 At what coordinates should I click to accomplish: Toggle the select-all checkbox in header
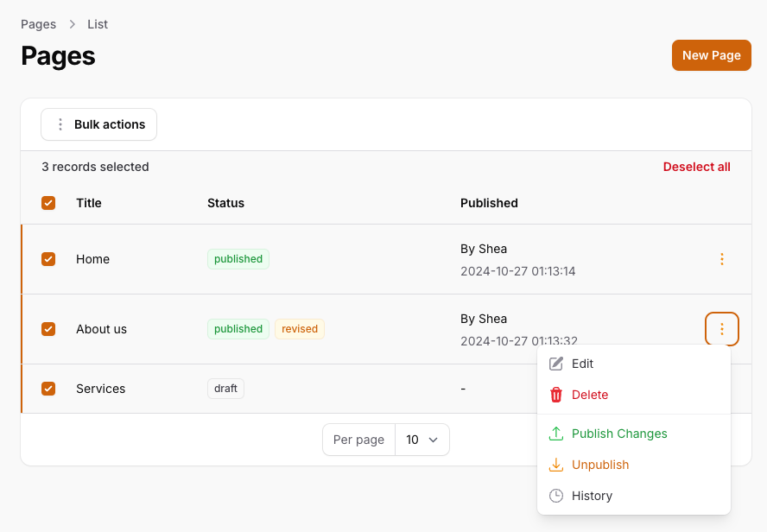(48, 203)
